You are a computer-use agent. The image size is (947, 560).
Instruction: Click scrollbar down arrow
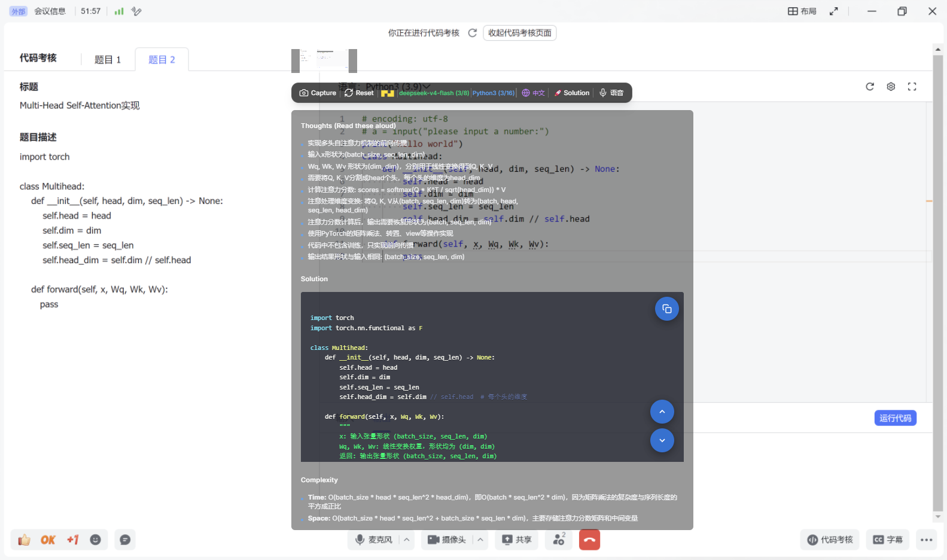[938, 517]
